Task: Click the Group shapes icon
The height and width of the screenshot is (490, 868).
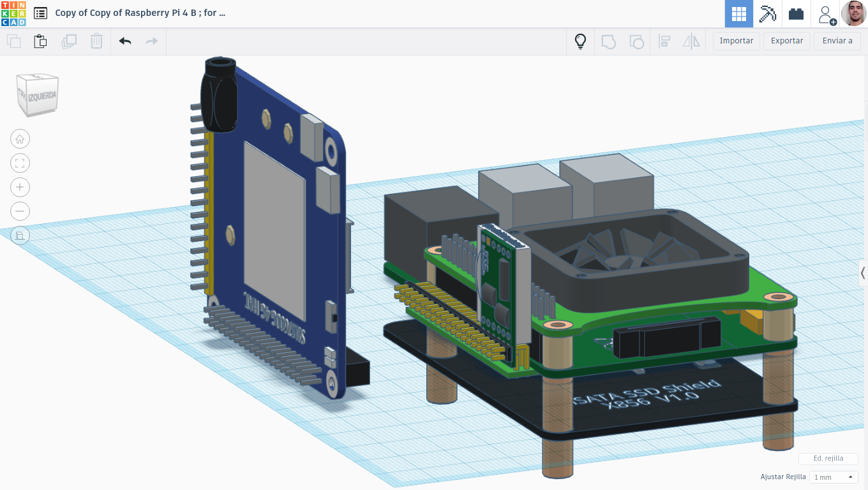Action: pos(609,42)
